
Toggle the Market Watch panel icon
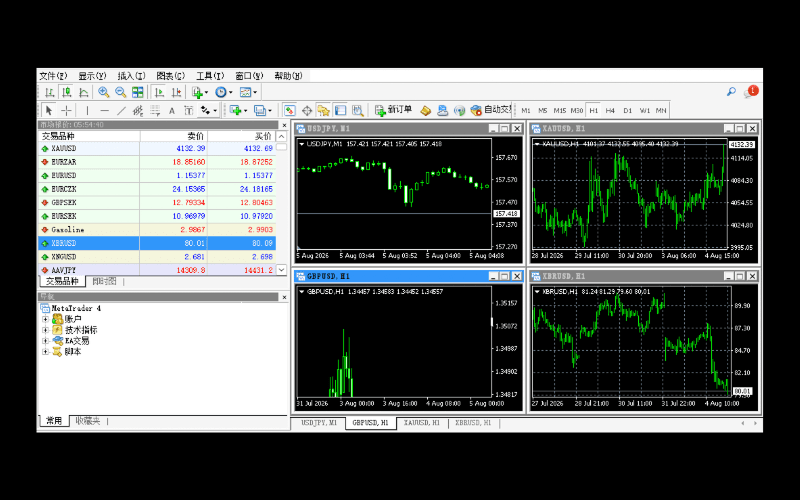289,110
